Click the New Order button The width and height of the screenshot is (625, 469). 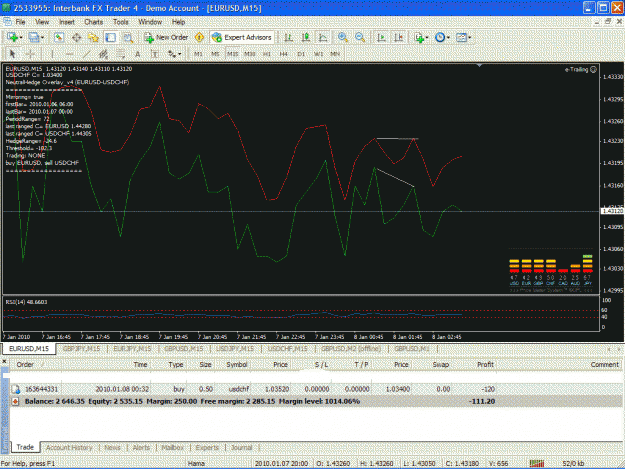(166, 37)
